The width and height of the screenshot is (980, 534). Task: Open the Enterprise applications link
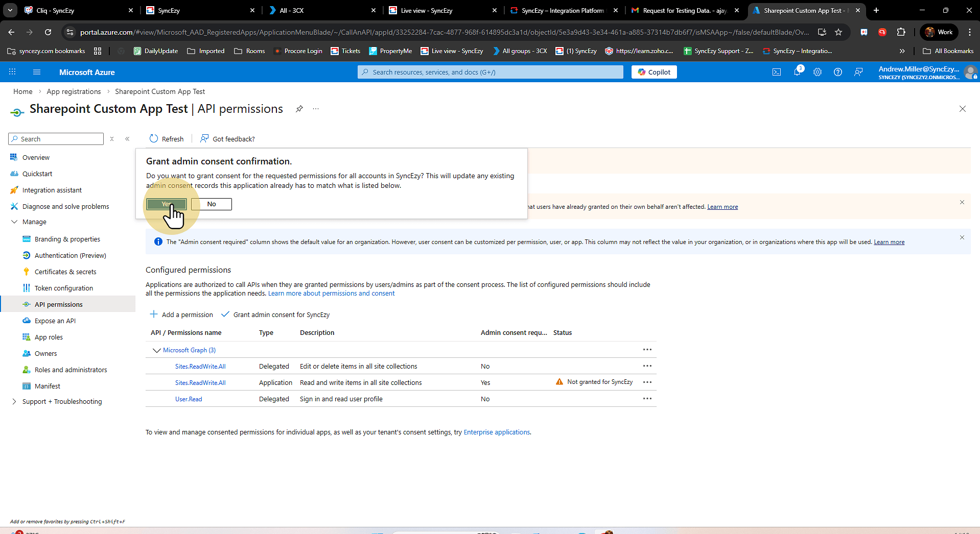tap(496, 432)
